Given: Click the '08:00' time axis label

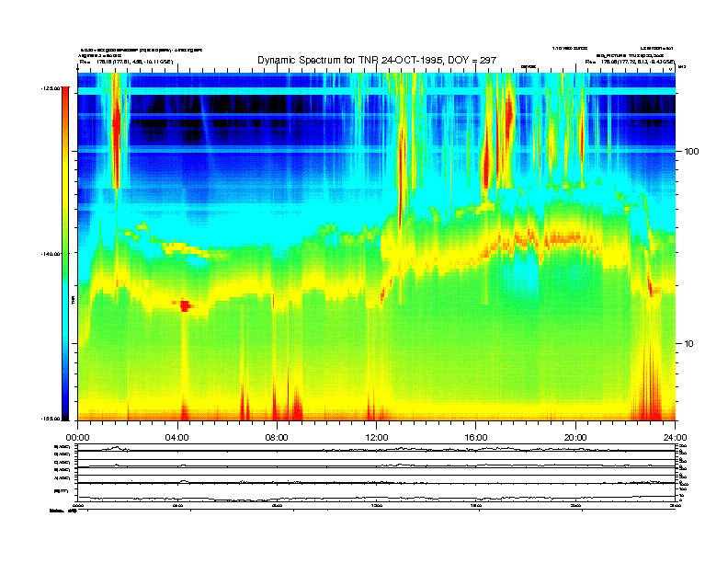Looking at the screenshot, I should pos(277,438).
